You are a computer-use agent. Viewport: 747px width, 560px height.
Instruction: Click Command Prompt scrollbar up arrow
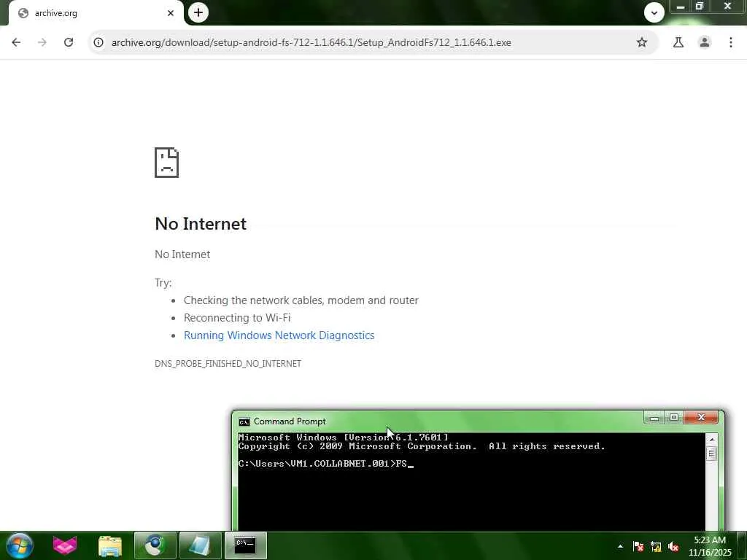[x=712, y=440]
